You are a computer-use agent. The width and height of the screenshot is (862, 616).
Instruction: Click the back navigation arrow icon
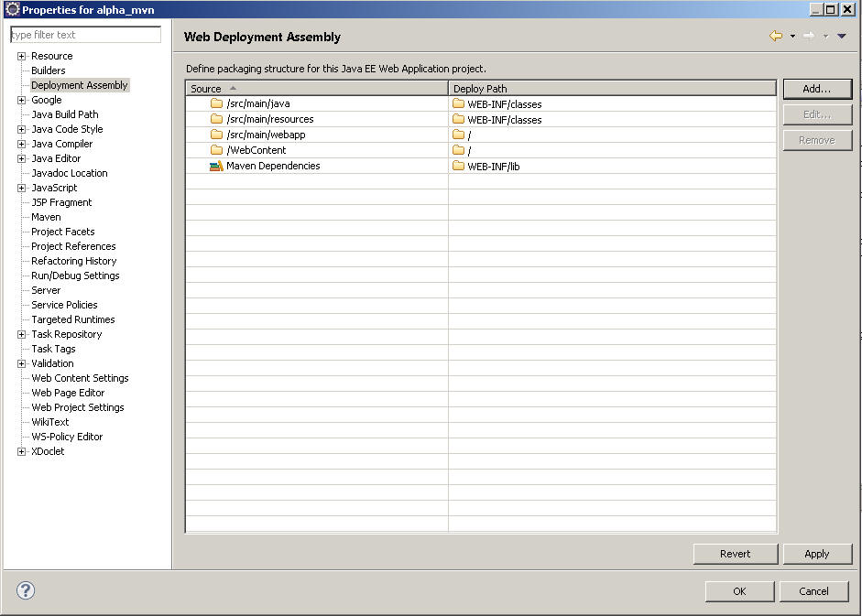[x=776, y=36]
